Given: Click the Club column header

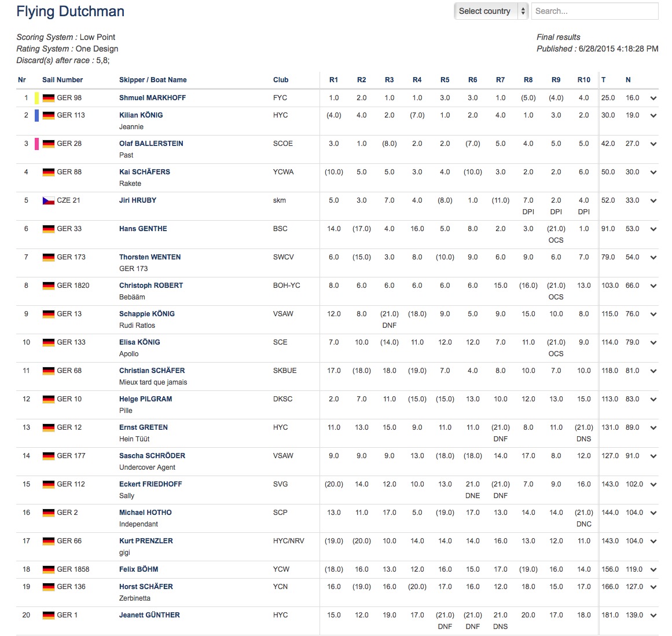Looking at the screenshot, I should [x=281, y=80].
